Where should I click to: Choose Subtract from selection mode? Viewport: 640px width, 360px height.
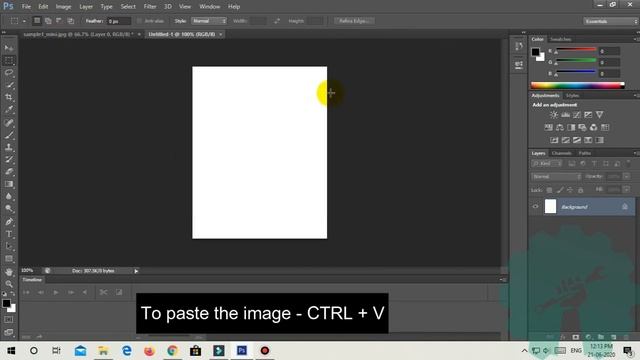pyautogui.click(x=59, y=21)
